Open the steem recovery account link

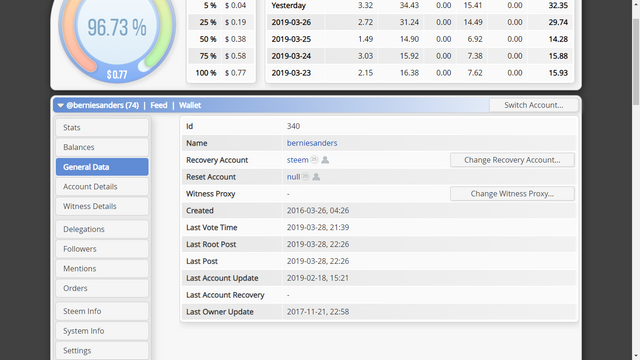[x=298, y=160]
